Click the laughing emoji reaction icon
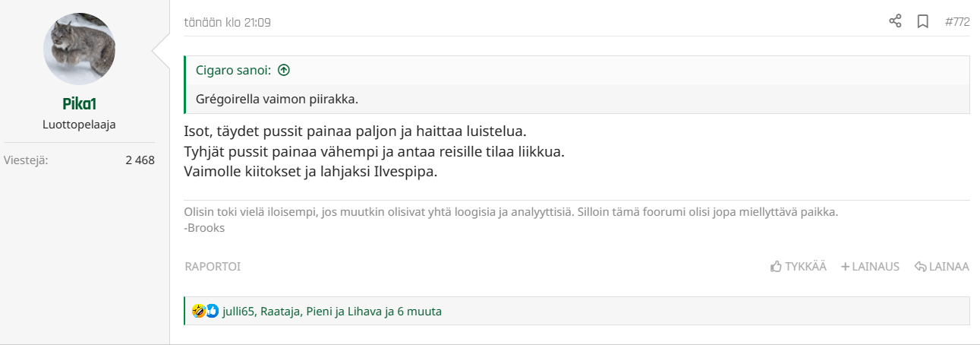980x345 pixels. [x=199, y=311]
